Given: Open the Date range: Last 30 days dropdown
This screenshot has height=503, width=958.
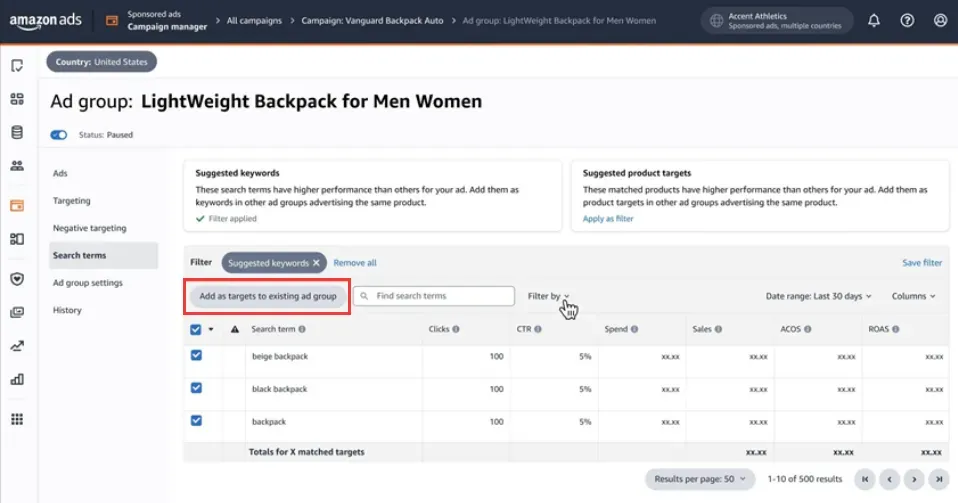Looking at the screenshot, I should click(819, 296).
